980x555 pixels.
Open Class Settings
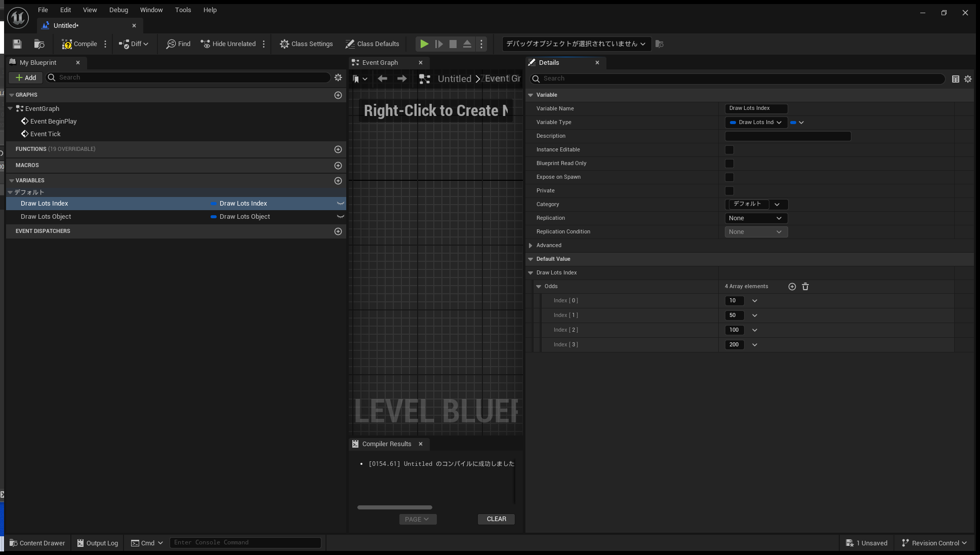pos(306,44)
